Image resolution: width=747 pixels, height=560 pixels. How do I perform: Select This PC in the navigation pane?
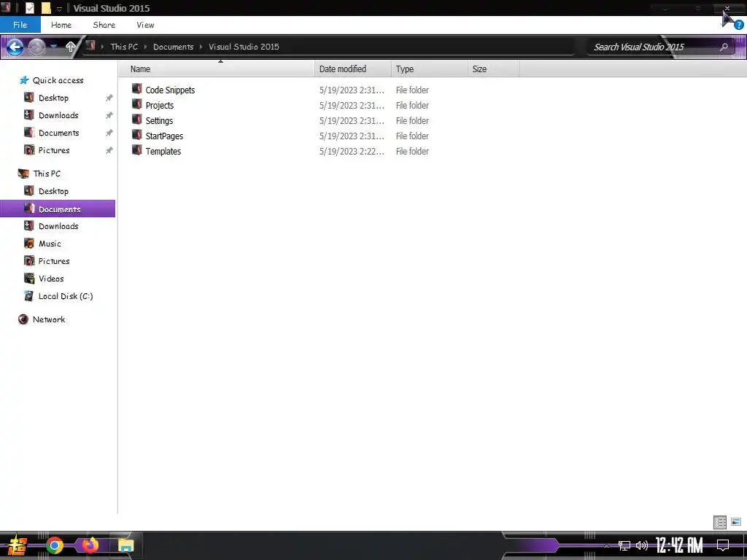click(x=47, y=174)
